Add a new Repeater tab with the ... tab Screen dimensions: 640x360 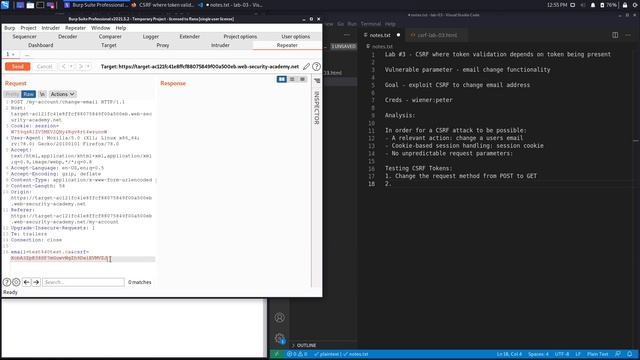27,54
